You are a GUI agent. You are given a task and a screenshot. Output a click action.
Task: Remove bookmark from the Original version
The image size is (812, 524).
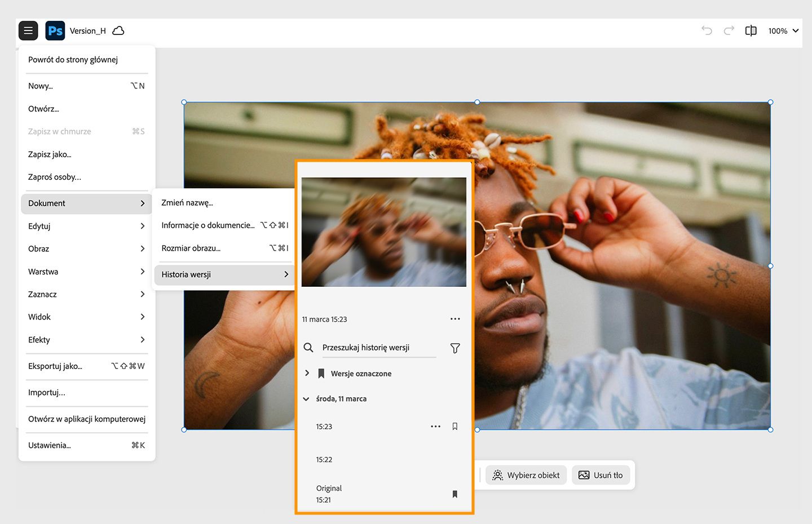(455, 494)
